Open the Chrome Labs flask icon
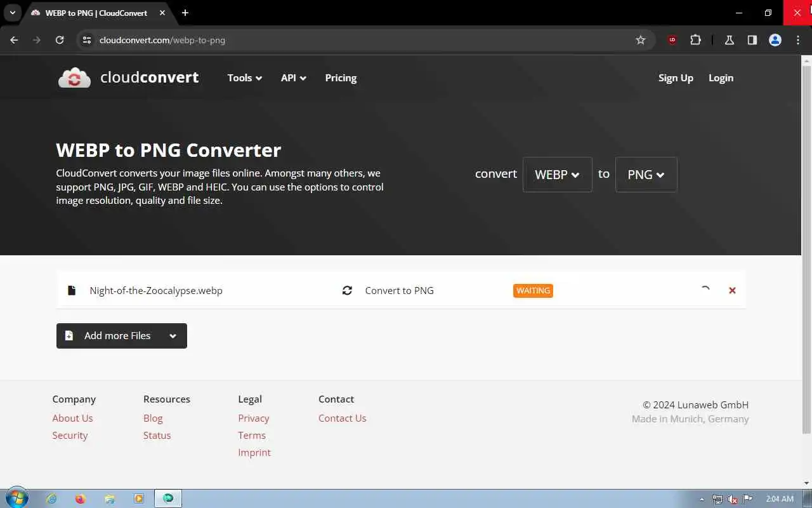Screen dimensions: 812x508 (x=729, y=40)
